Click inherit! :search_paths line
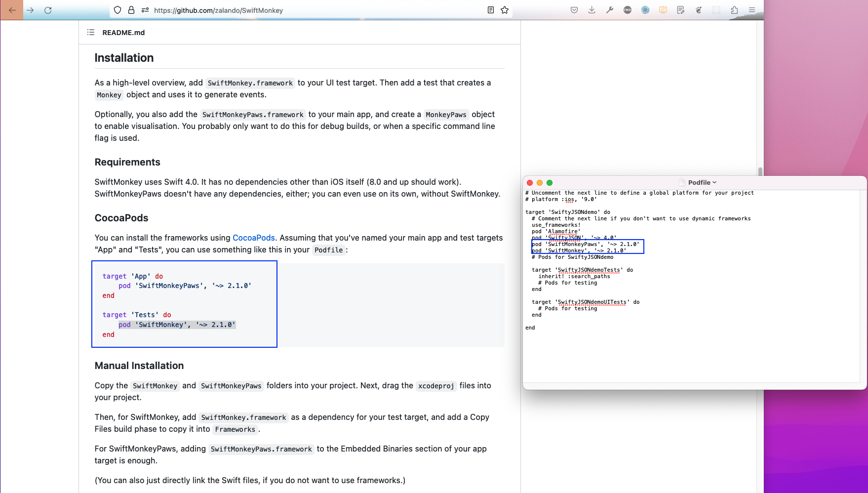The image size is (868, 493). pyautogui.click(x=574, y=276)
